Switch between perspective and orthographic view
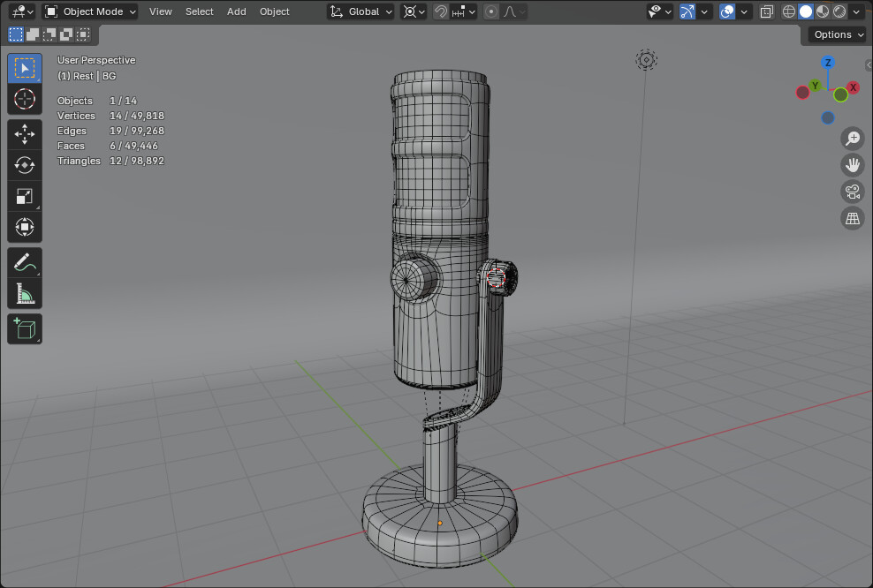The image size is (873, 588). click(x=852, y=219)
